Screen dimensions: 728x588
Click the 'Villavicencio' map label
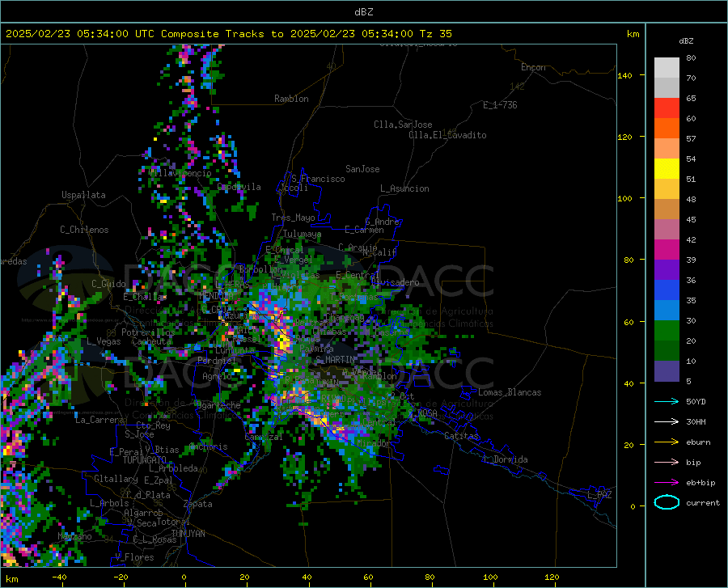[180, 173]
